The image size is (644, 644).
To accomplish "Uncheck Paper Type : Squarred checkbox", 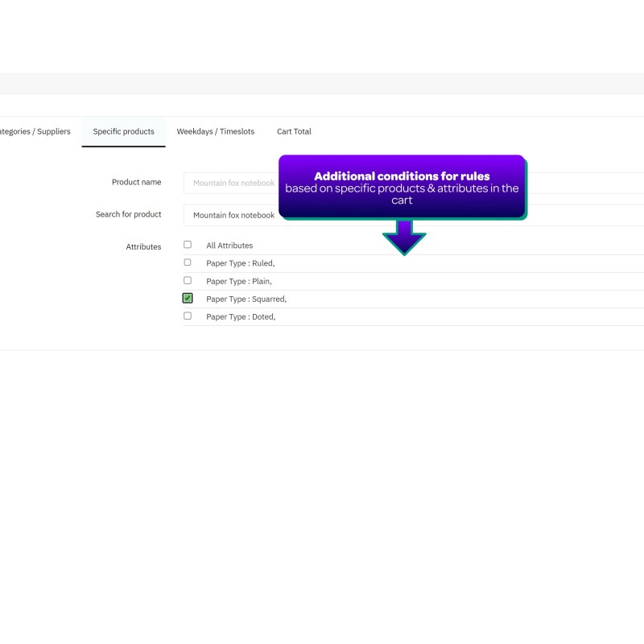I will (x=188, y=298).
